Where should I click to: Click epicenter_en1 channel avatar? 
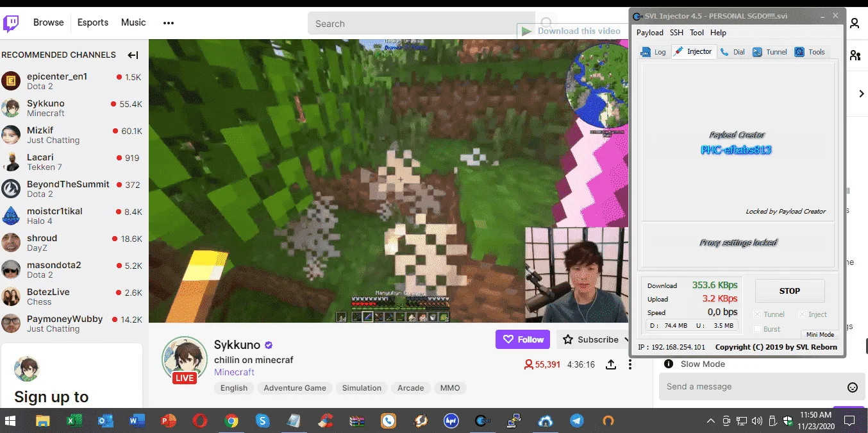[x=11, y=81]
